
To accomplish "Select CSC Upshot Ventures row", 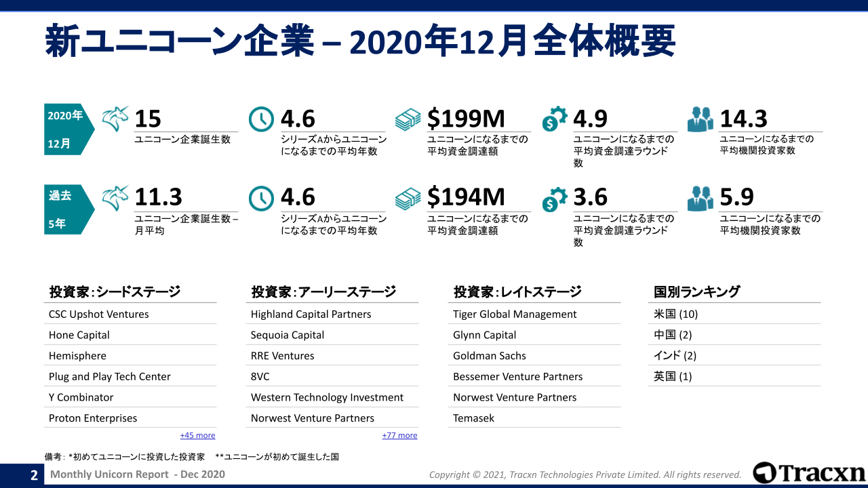I will [x=130, y=314].
